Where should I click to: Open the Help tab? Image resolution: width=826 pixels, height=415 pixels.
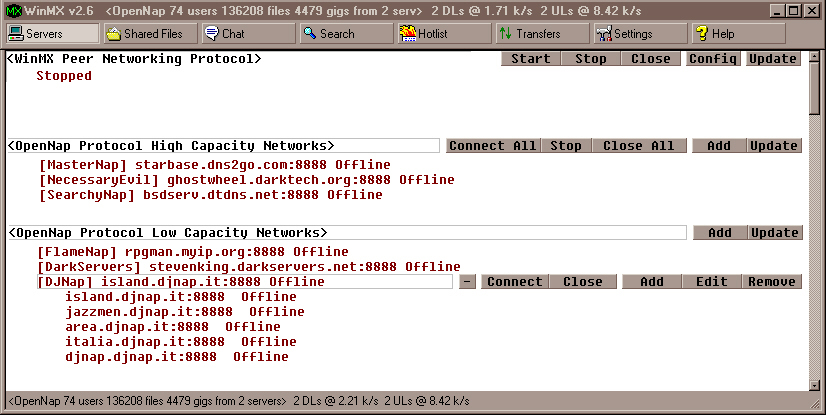point(738,34)
